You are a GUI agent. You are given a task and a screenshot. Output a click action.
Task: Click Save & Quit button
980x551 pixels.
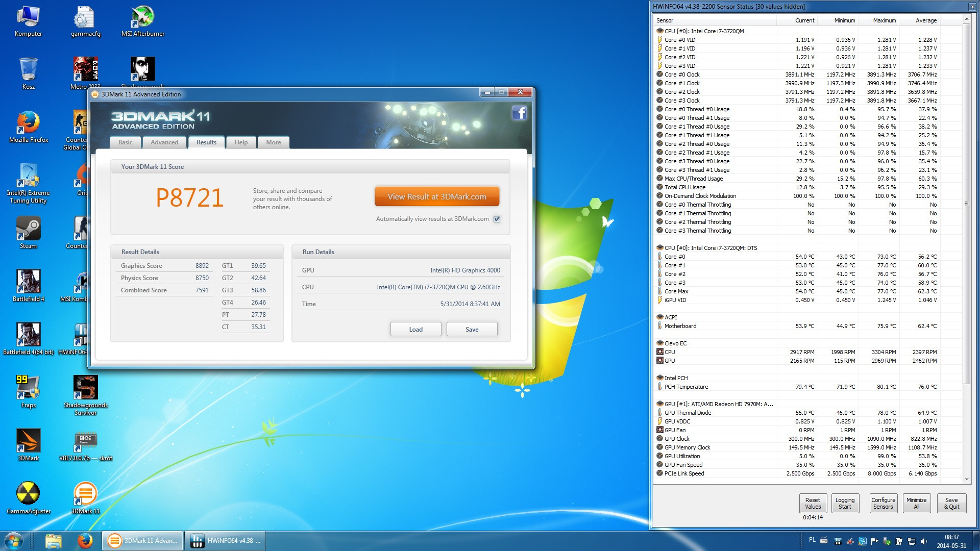coord(951,503)
